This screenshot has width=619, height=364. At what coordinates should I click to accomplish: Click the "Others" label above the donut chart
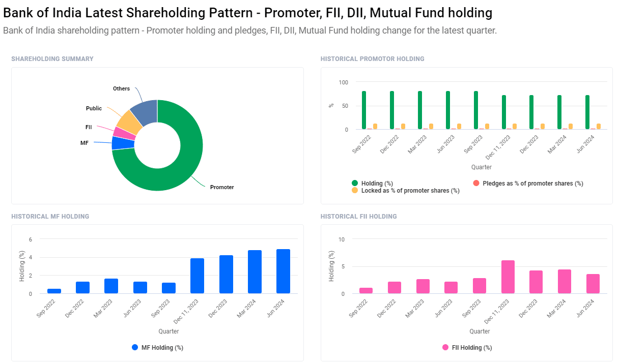tap(121, 89)
